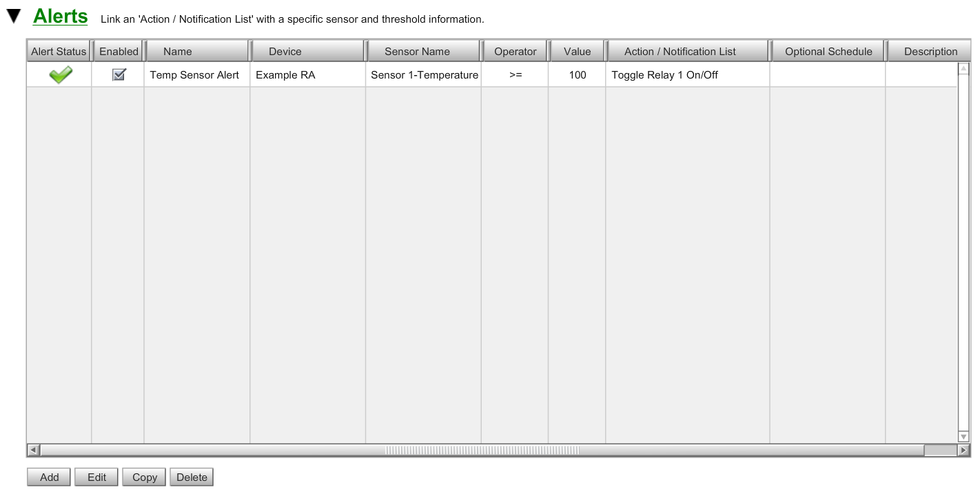Screen dimensions: 980x494
Task: Disable the Enabled checkbox for Temp Sensor Alert
Action: (118, 74)
